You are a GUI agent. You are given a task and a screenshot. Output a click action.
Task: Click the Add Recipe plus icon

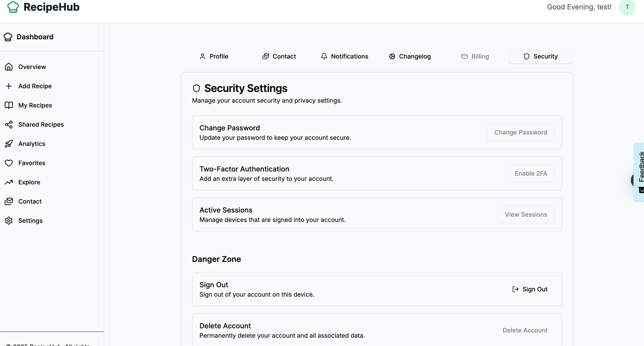coord(9,86)
